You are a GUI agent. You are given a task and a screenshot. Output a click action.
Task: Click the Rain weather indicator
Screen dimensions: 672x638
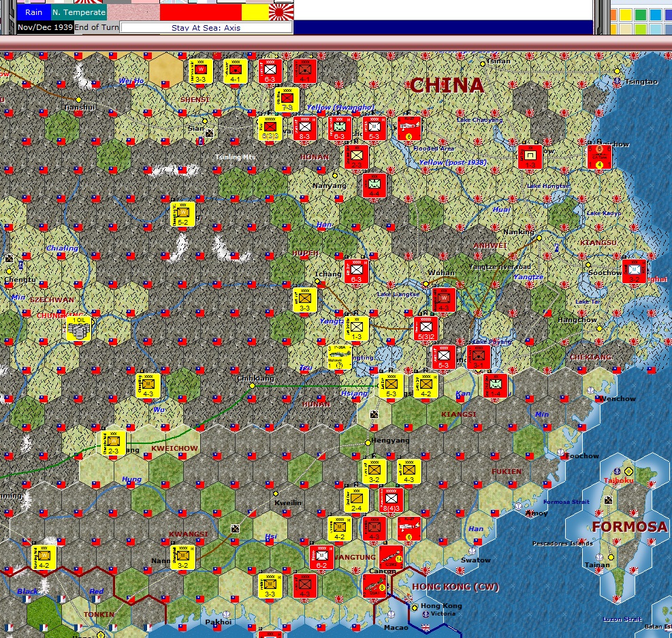pyautogui.click(x=33, y=12)
